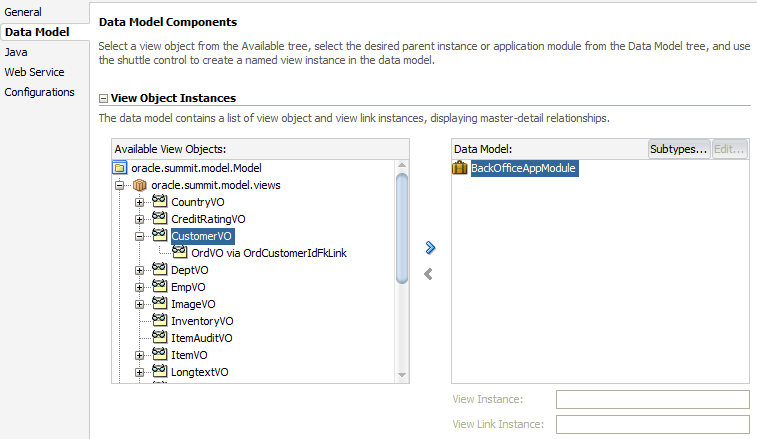
Task: Click the Subtypes button
Action: pyautogui.click(x=679, y=149)
